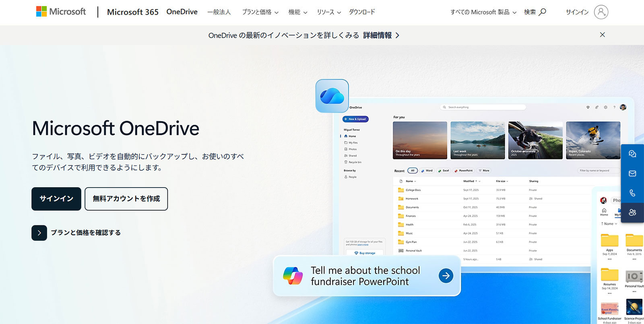Image resolution: width=644 pixels, height=324 pixels.
Task: Sort by the File size column header
Action: click(x=502, y=181)
